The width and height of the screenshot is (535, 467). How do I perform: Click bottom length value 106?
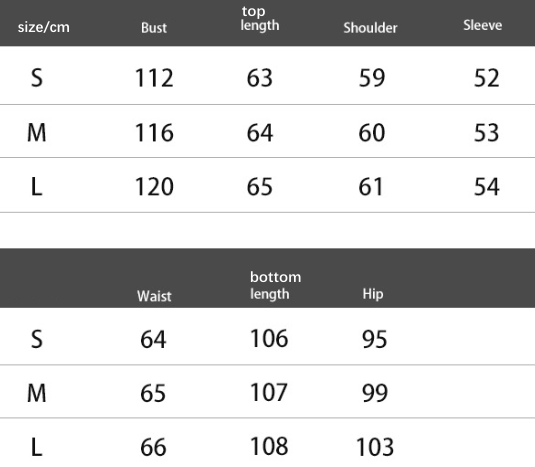(269, 338)
